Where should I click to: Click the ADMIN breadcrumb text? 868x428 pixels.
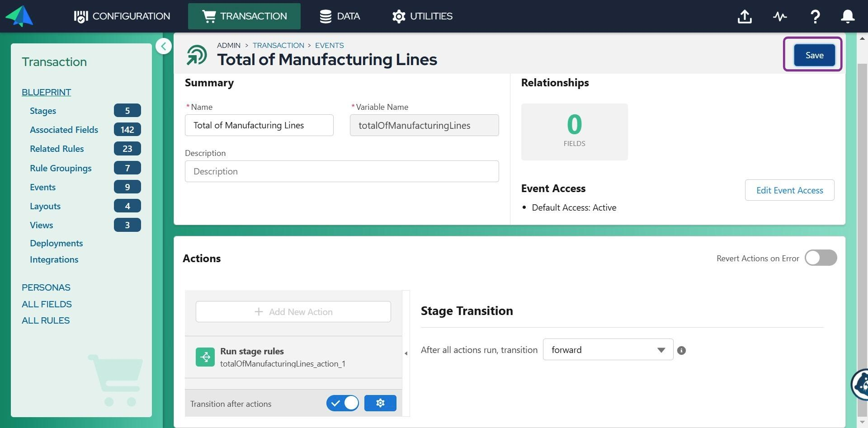229,45
